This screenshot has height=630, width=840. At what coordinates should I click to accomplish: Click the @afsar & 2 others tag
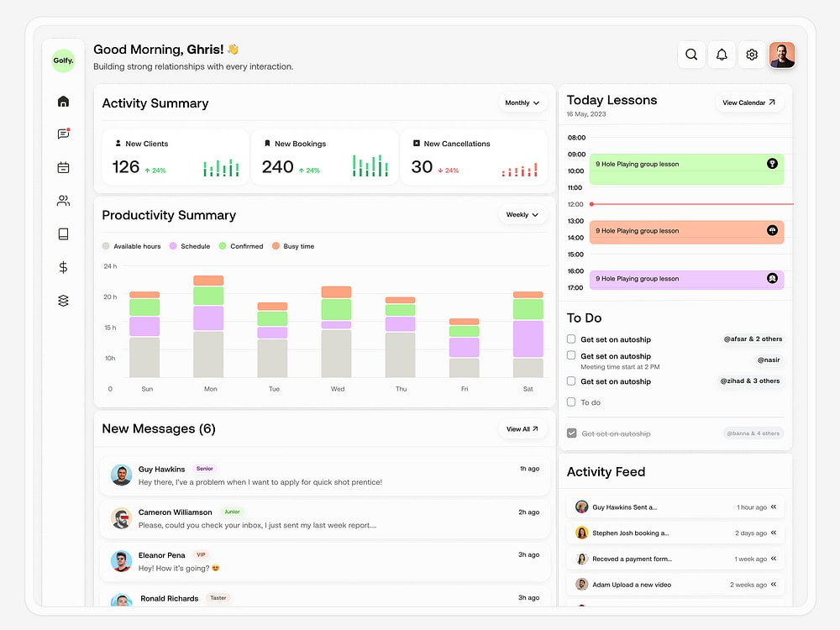click(753, 339)
